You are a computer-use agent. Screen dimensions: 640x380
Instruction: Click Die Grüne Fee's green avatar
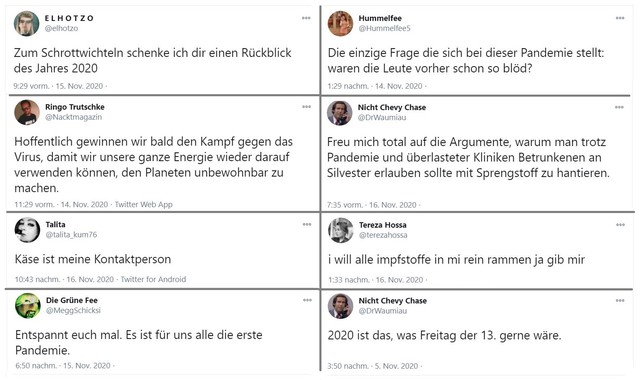point(28,306)
